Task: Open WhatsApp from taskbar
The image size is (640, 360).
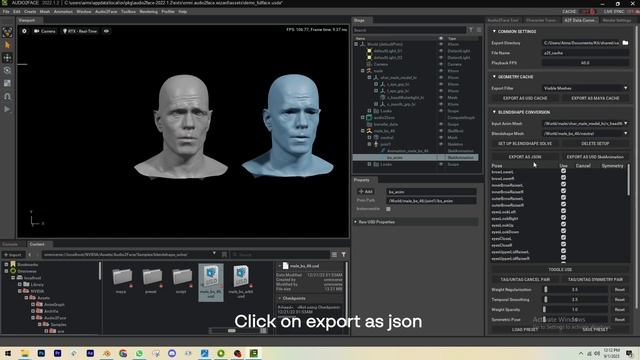Action: tap(139, 353)
